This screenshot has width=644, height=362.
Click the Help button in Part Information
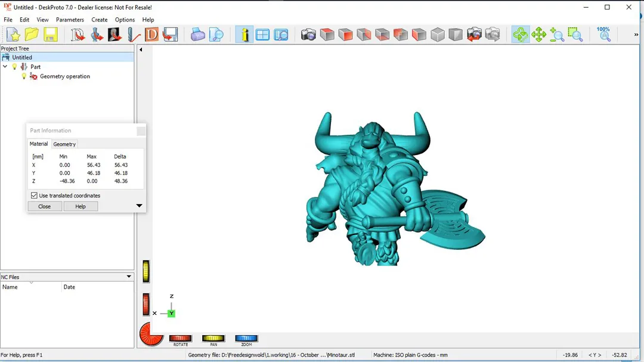tap(80, 206)
